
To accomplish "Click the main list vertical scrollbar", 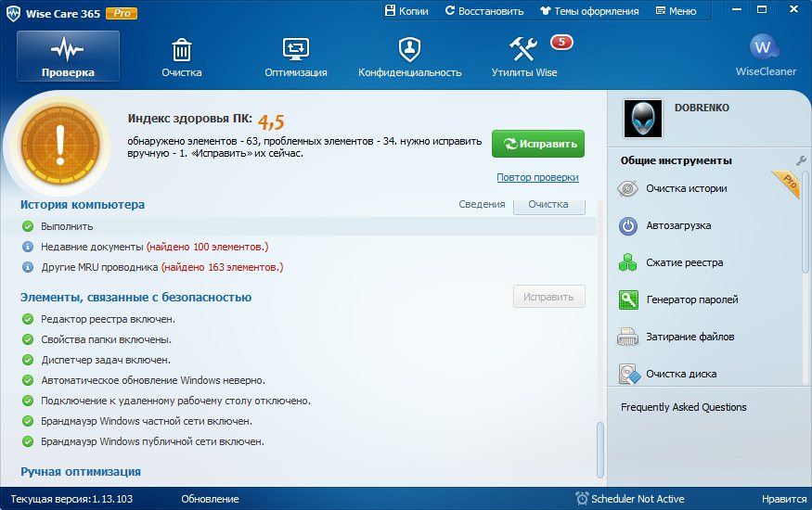I will click(600, 450).
